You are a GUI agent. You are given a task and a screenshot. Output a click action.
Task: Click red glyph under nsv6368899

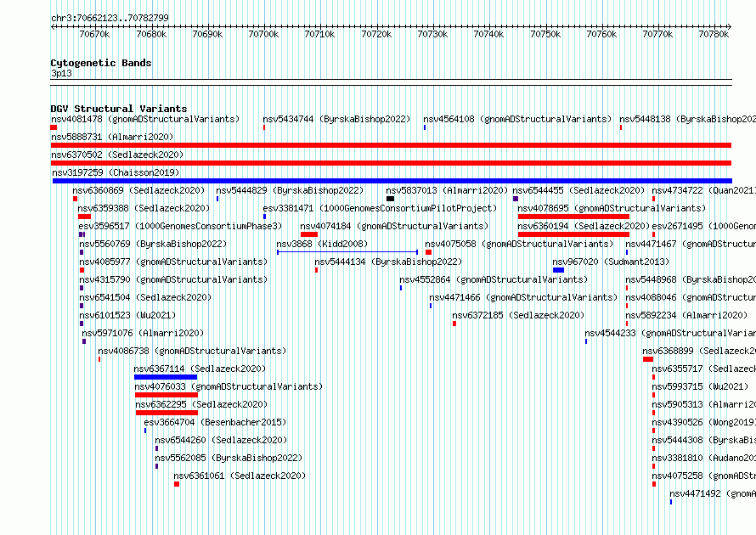click(648, 359)
